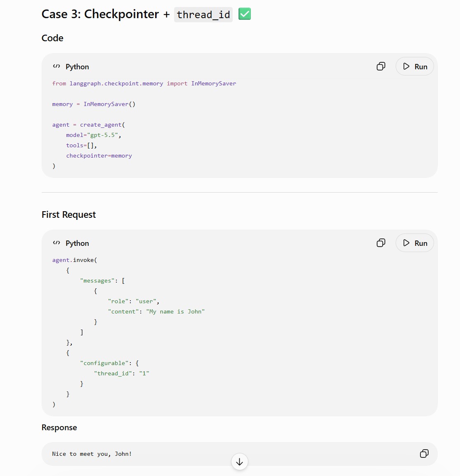The width and height of the screenshot is (460, 476).
Task: Click the code brackets icon above agent.invoke snippet
Action: [x=57, y=243]
